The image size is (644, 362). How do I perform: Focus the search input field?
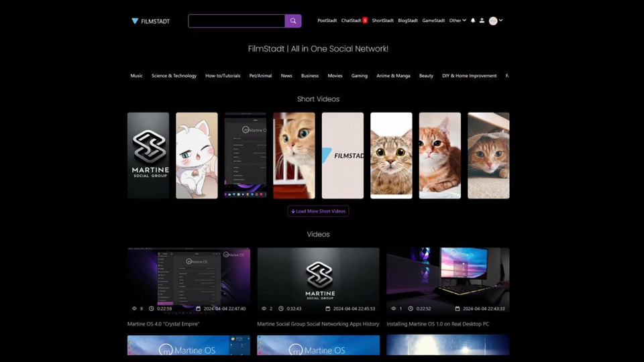pos(237,21)
